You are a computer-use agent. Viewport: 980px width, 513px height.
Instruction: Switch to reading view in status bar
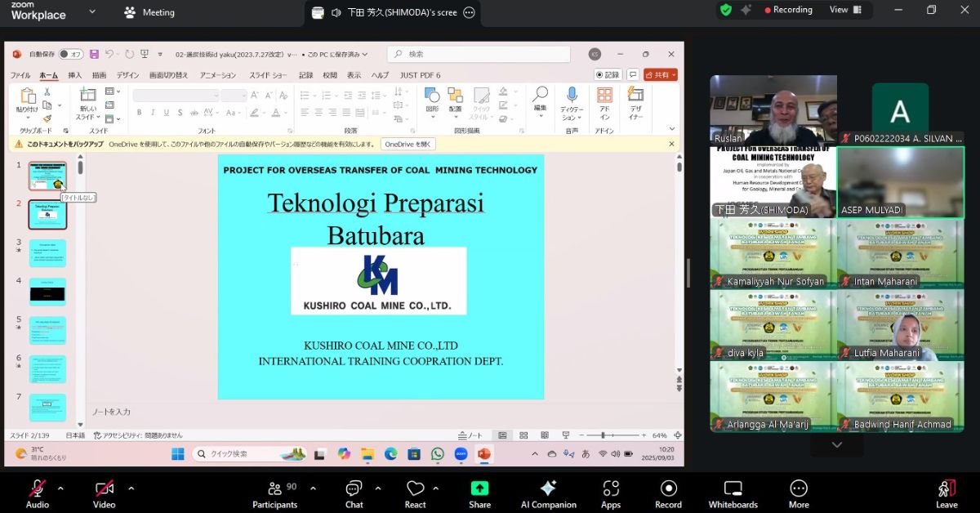click(544, 435)
